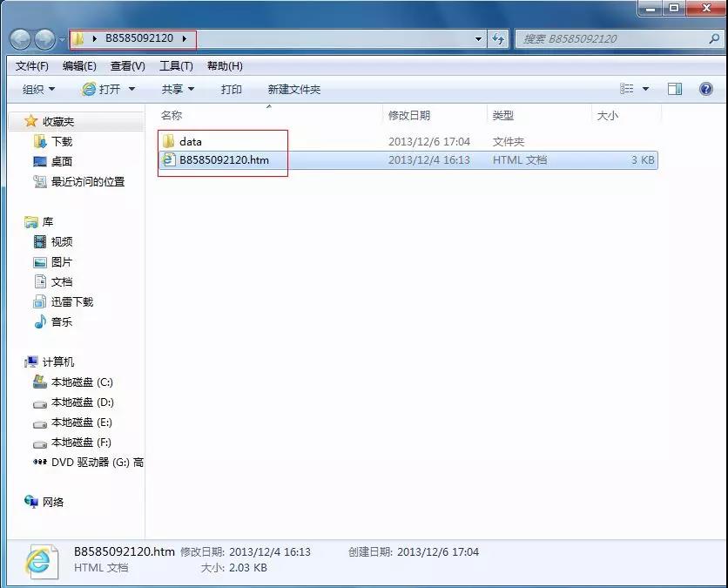Open the address bar history dropdown
728x588 pixels.
478,39
